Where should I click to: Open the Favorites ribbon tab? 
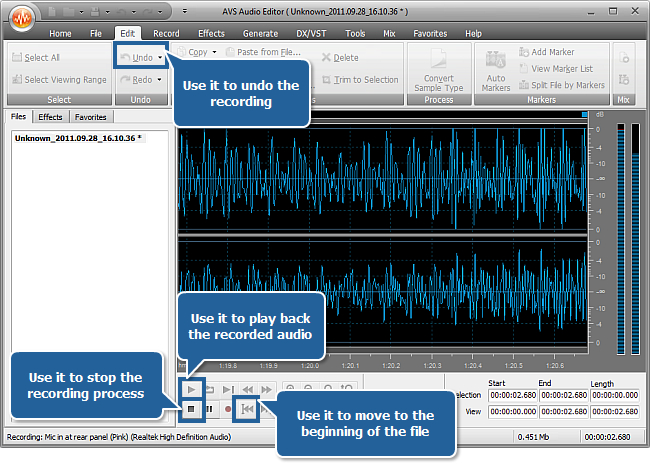coord(430,34)
